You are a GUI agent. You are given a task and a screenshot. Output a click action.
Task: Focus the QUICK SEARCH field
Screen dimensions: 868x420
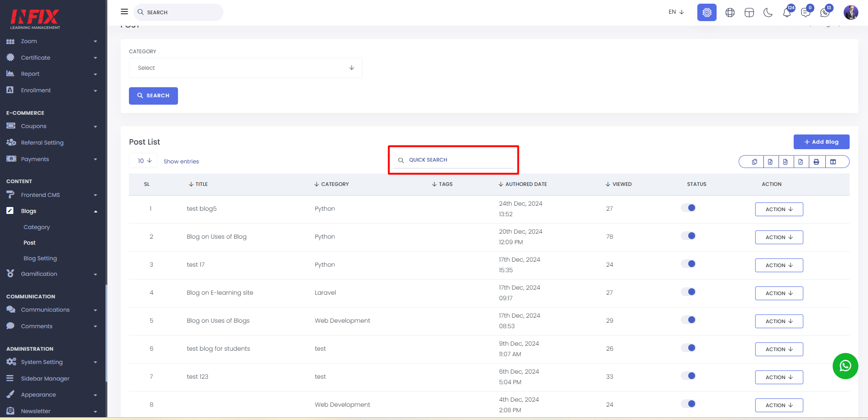click(453, 160)
